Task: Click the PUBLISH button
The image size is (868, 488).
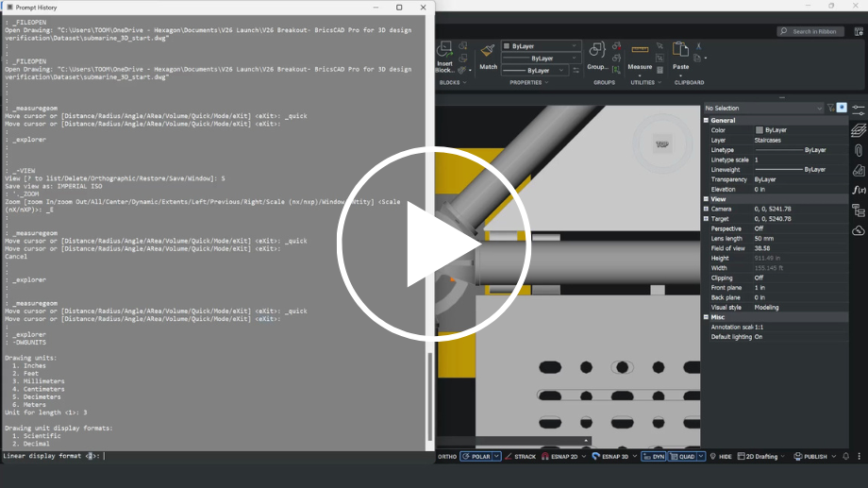Action: click(815, 457)
